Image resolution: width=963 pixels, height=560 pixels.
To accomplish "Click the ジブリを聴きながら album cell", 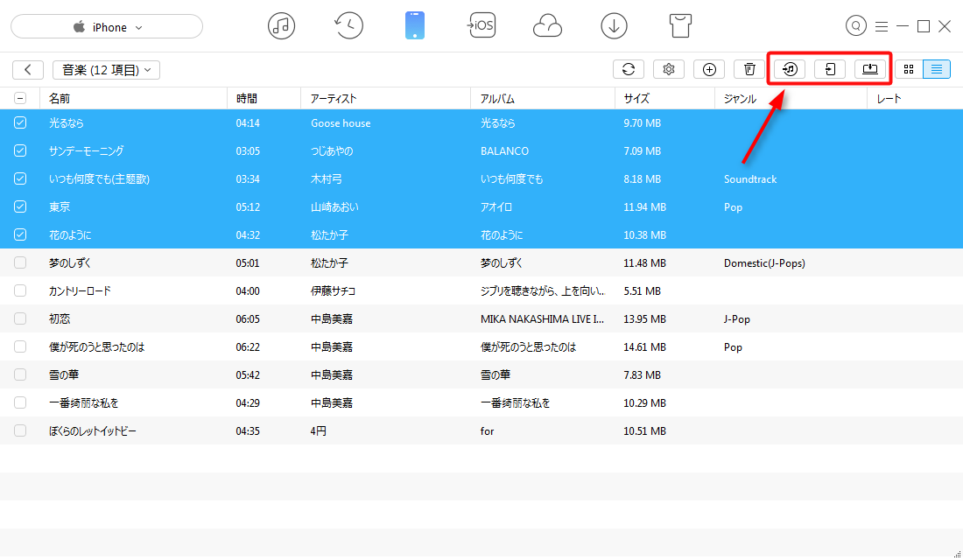I will click(543, 290).
